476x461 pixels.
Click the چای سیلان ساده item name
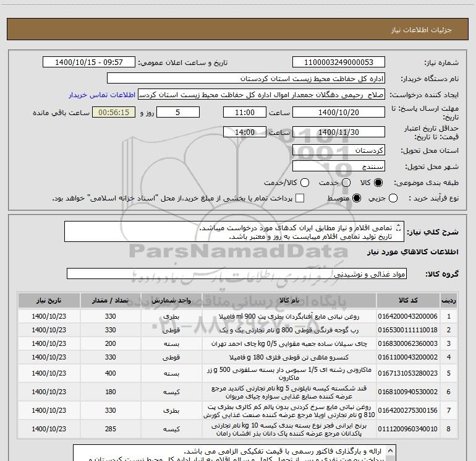(x=289, y=343)
